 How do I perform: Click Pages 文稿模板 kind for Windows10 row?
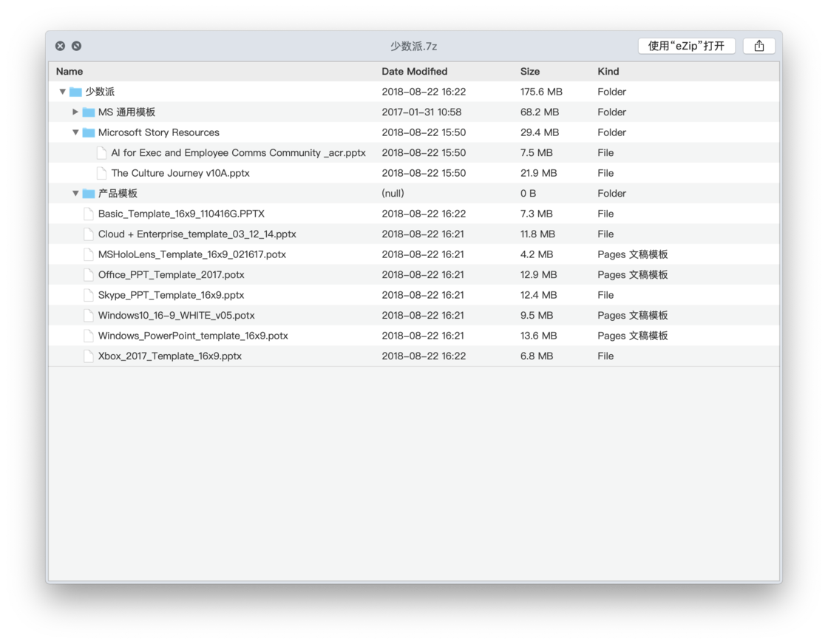[633, 316]
